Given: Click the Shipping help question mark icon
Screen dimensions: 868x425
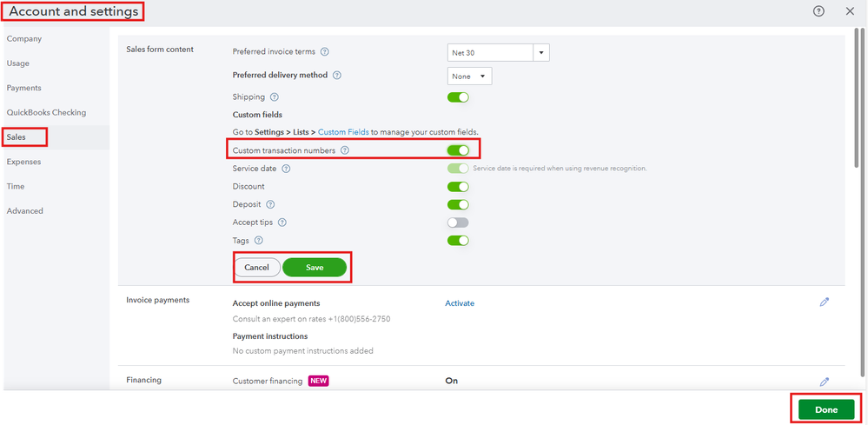Looking at the screenshot, I should [274, 97].
